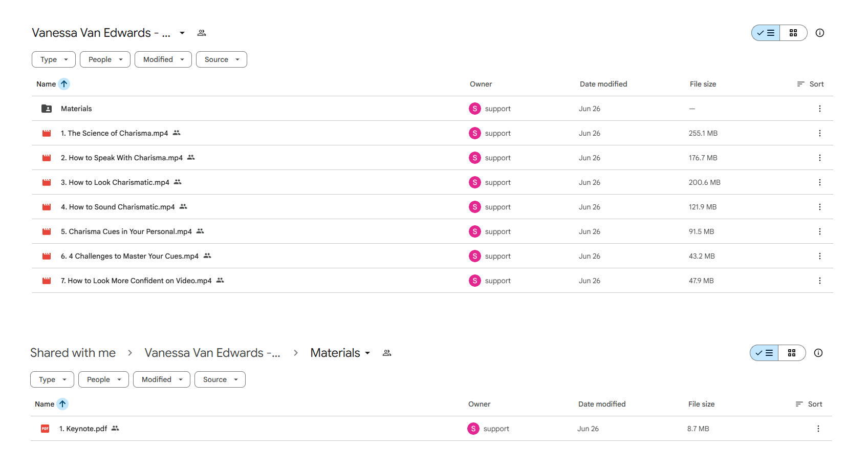
Task: Go to Shared with me breadcrumb
Action: (73, 353)
